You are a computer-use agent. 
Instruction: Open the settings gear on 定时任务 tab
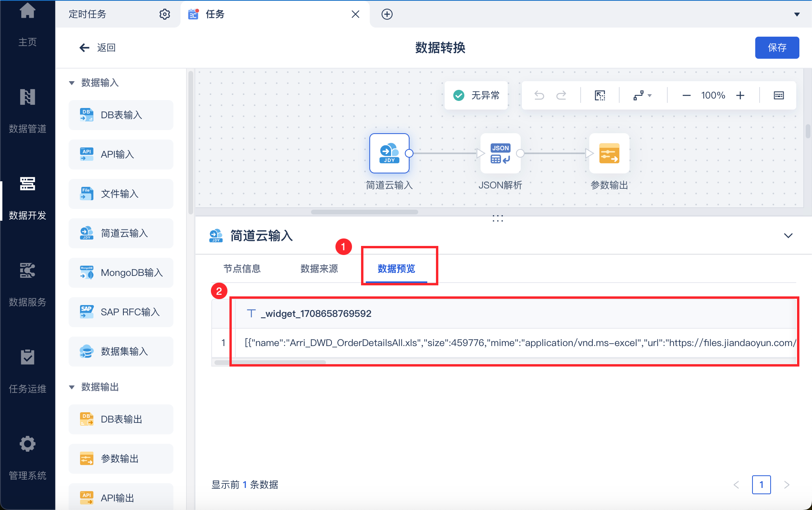(x=164, y=14)
